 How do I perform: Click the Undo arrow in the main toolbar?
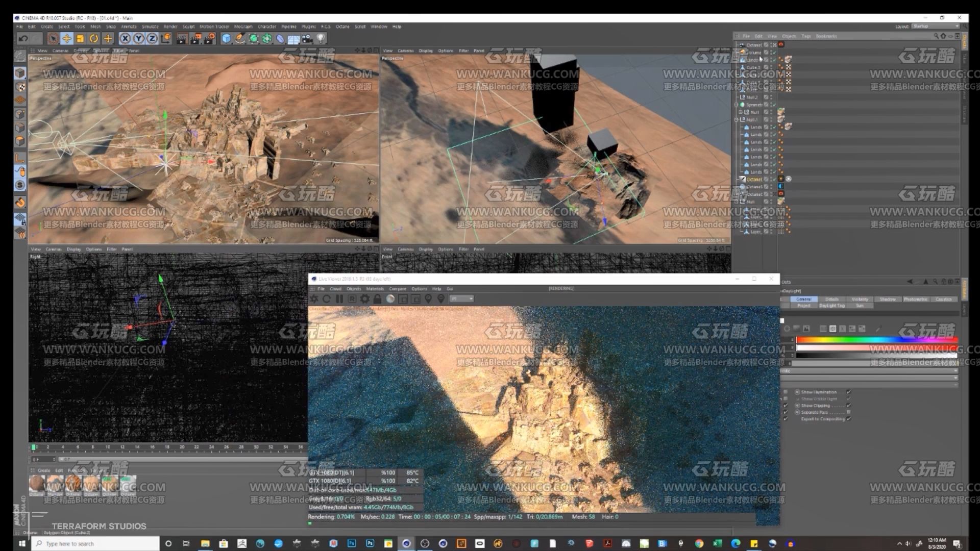(x=23, y=38)
